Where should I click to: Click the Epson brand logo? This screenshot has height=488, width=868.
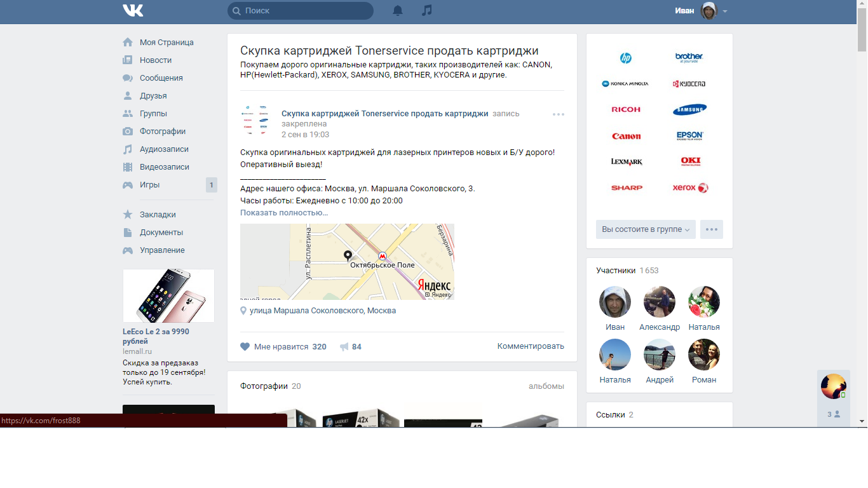(689, 135)
